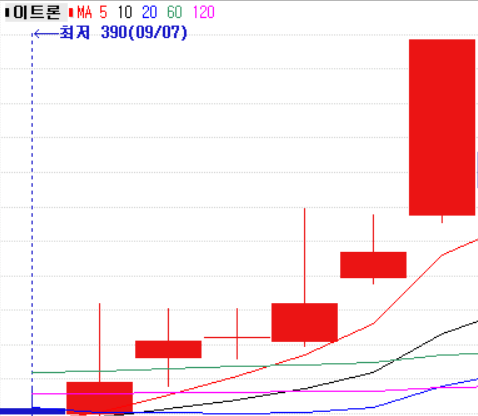The height and width of the screenshot is (416, 478).
Task: Click the 이트론 stock name label
Action: pyautogui.click(x=37, y=12)
